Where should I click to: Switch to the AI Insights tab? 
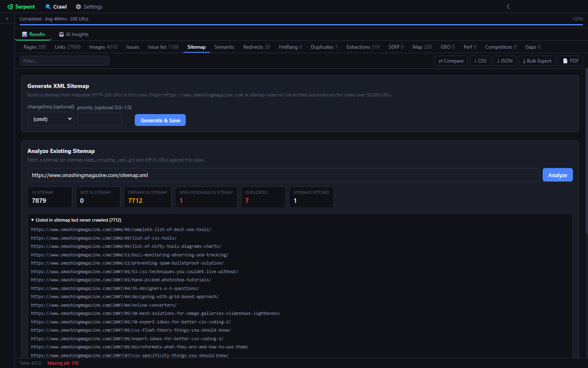(73, 34)
